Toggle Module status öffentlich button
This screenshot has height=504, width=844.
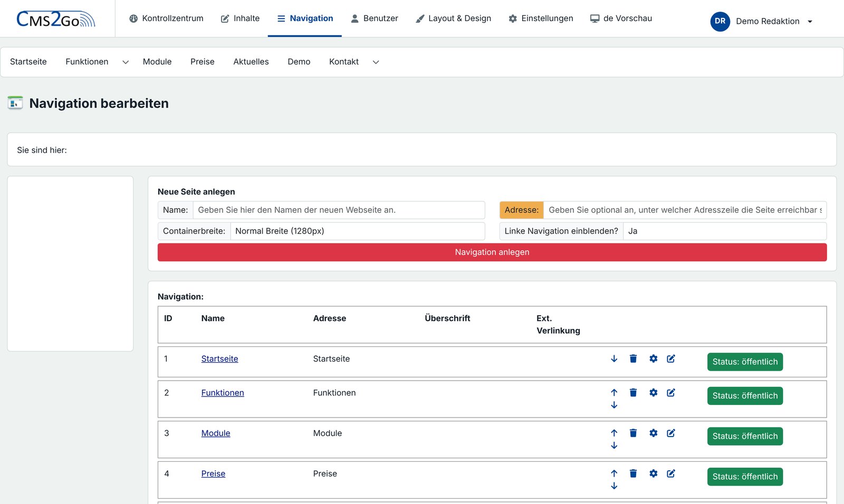click(745, 436)
